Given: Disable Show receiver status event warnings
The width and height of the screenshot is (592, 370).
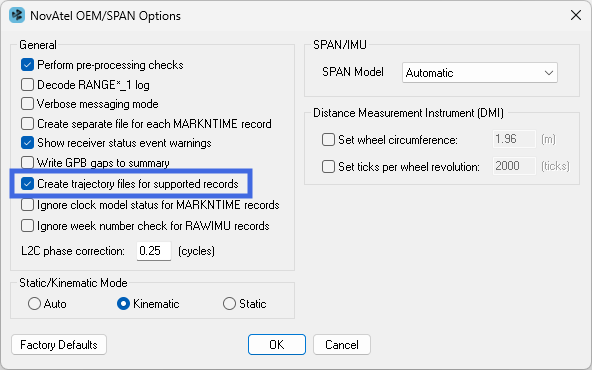Looking at the screenshot, I should [x=28, y=143].
